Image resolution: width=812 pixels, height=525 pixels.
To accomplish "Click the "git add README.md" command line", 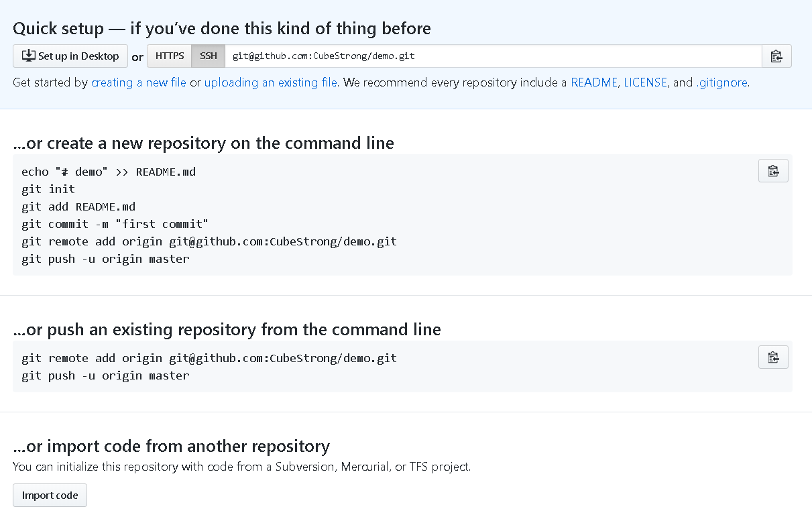I will point(78,207).
